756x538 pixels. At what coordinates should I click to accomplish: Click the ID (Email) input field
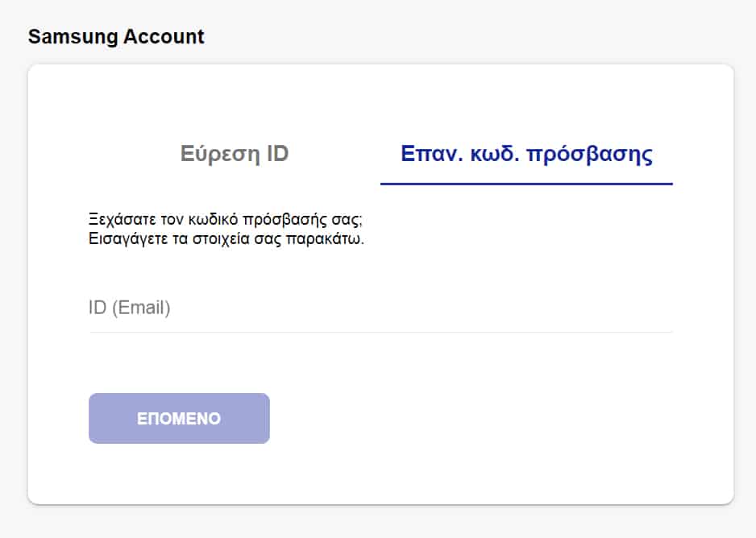click(x=380, y=308)
